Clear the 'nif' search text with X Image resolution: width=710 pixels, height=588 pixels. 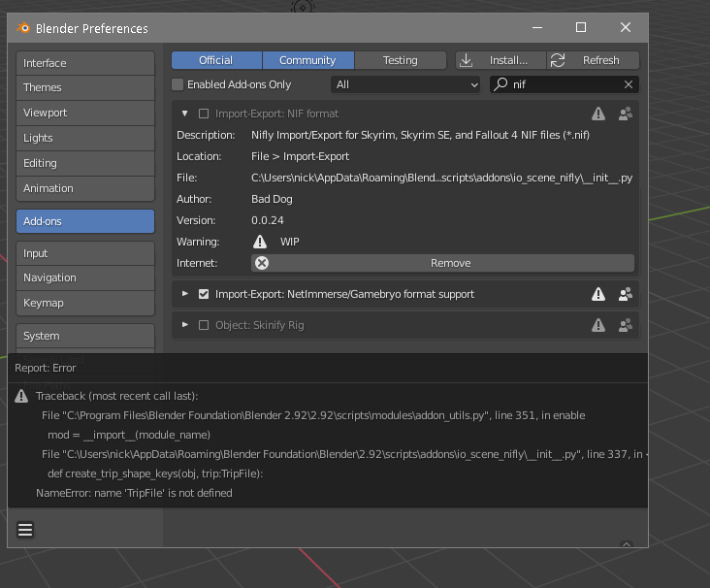tap(629, 84)
